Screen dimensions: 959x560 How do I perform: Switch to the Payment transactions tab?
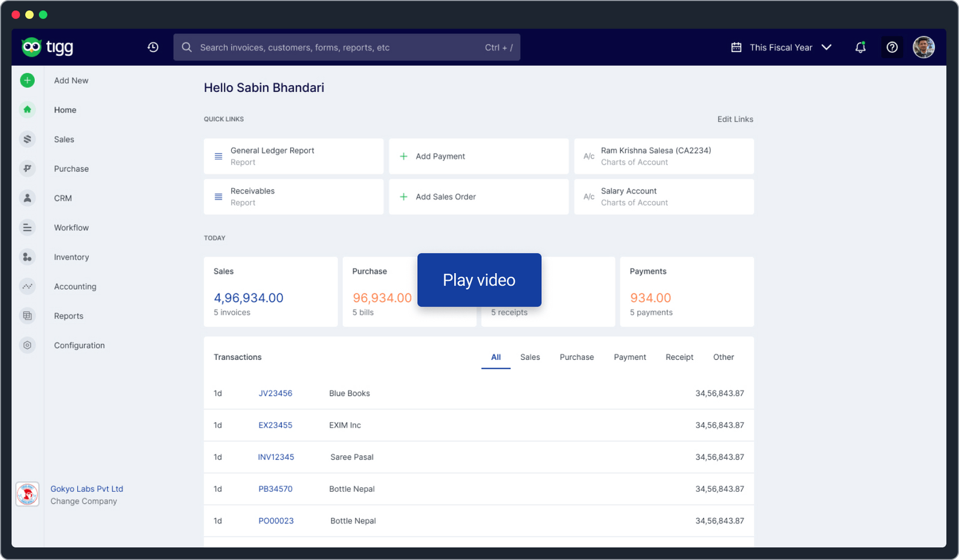point(629,357)
